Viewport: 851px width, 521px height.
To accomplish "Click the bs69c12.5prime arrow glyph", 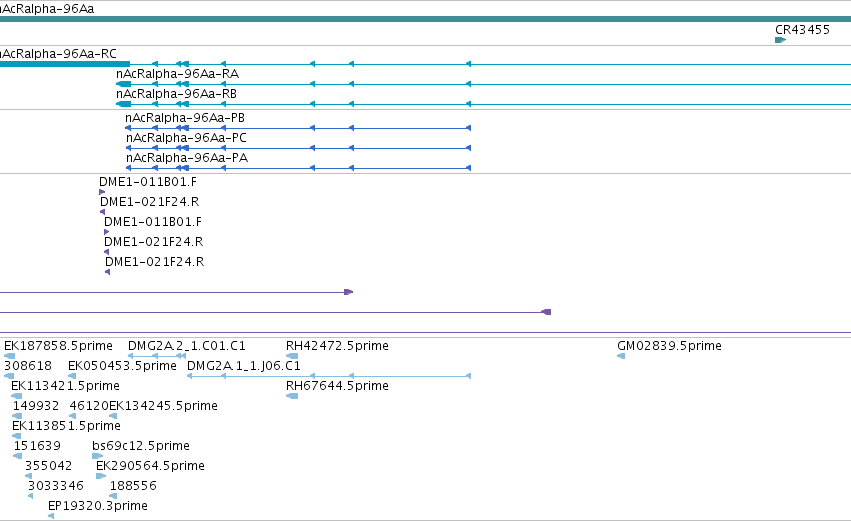I will pos(97,456).
